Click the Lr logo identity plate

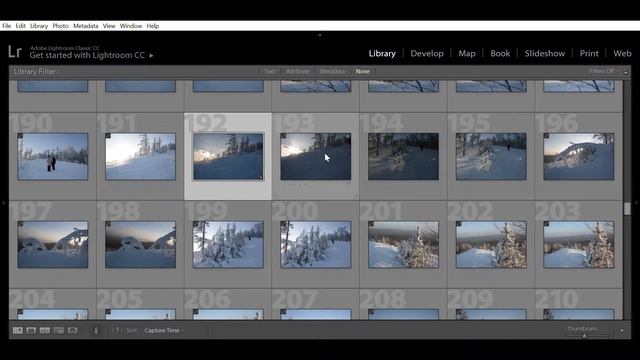tap(15, 51)
